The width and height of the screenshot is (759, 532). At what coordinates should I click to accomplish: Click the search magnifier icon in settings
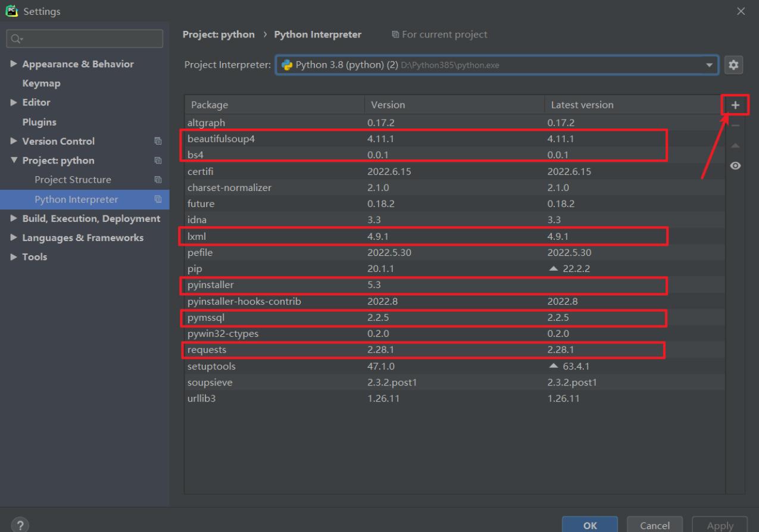14,39
